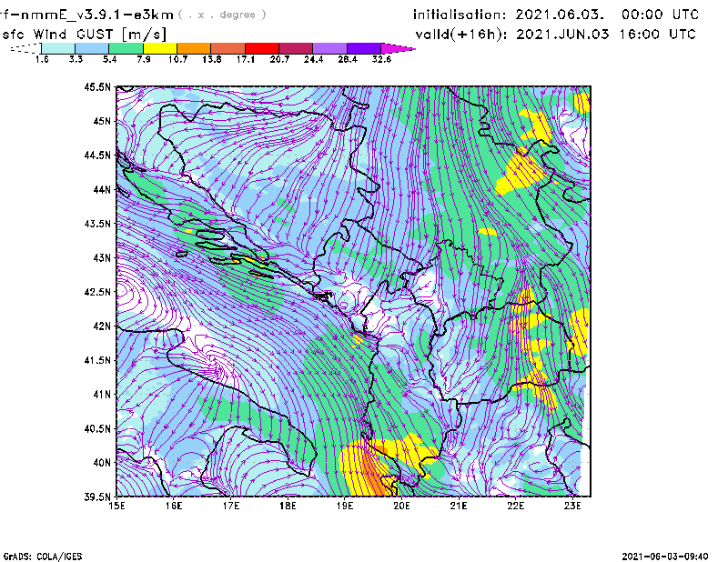Click the legend value 3.3

click(x=76, y=59)
